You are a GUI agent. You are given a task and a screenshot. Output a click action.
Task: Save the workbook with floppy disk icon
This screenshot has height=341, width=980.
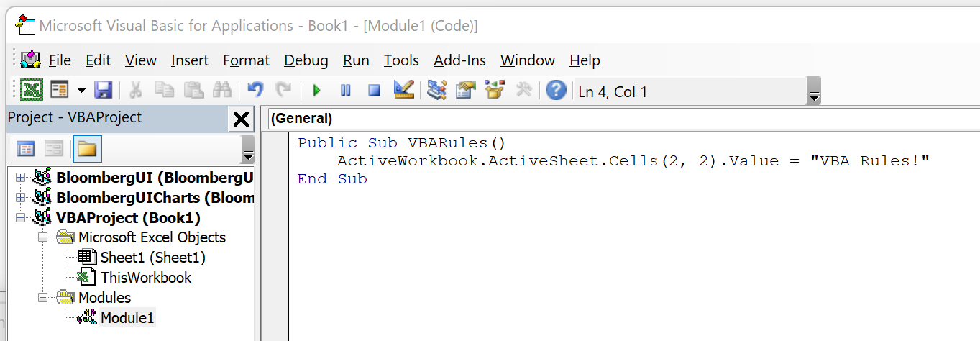(104, 90)
